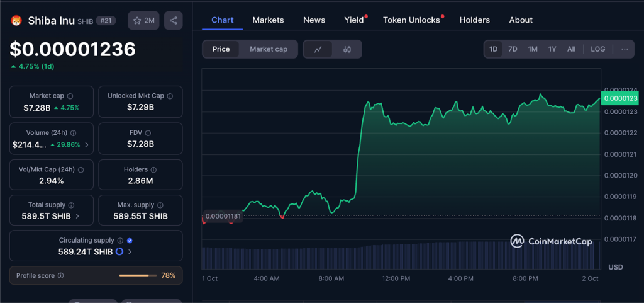Switch to line chart view icon
The image size is (644, 303).
[318, 49]
